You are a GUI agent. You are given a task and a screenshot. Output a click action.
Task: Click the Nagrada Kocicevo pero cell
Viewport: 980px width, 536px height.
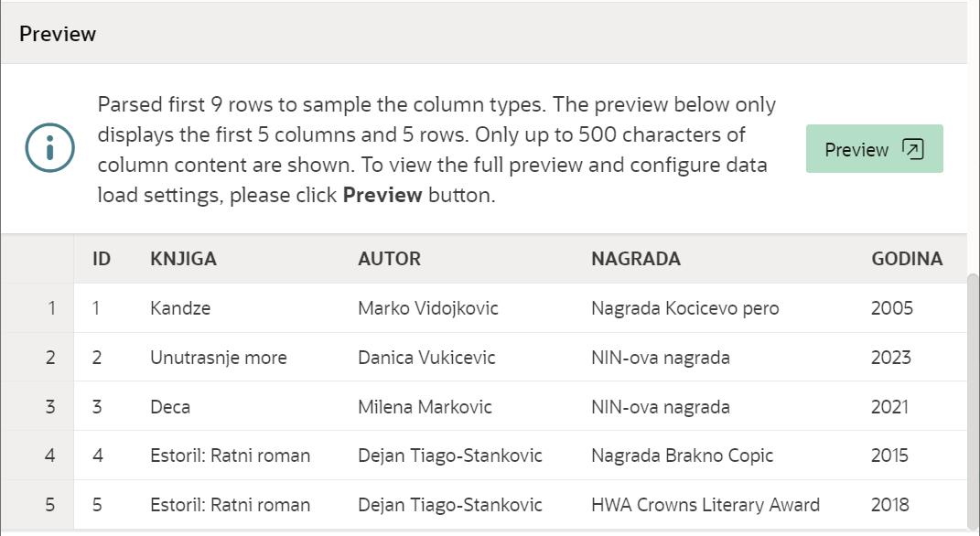coord(684,308)
